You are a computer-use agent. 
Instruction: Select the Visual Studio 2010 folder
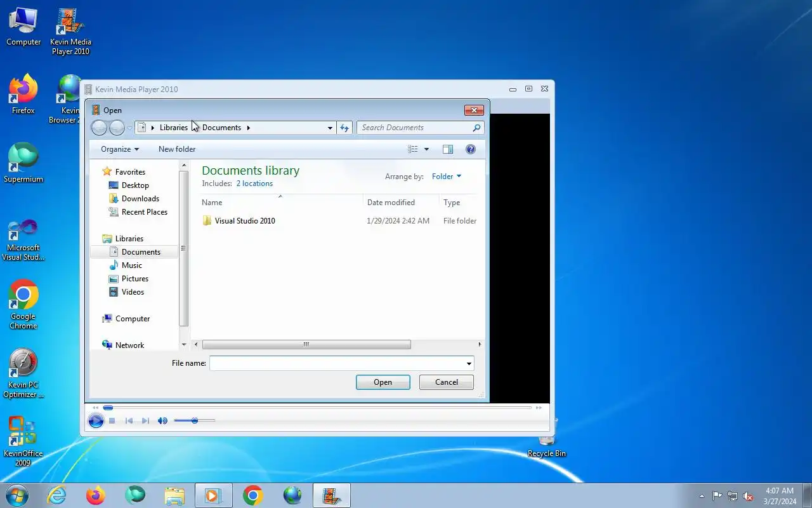click(x=245, y=221)
